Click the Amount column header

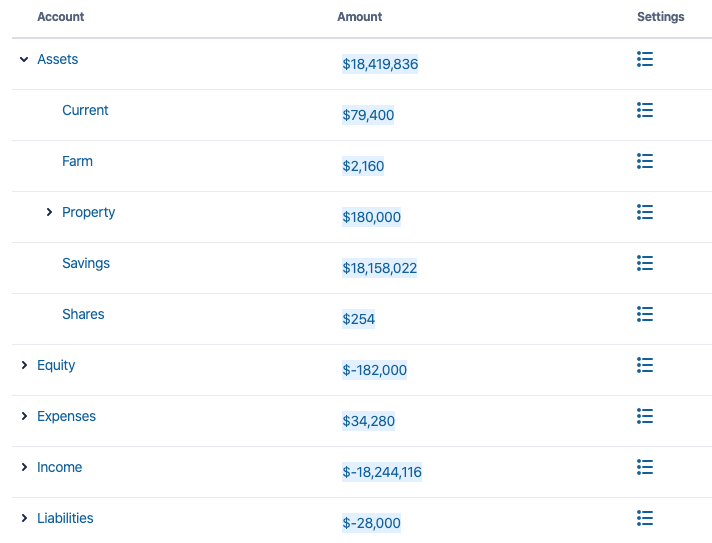(x=360, y=17)
